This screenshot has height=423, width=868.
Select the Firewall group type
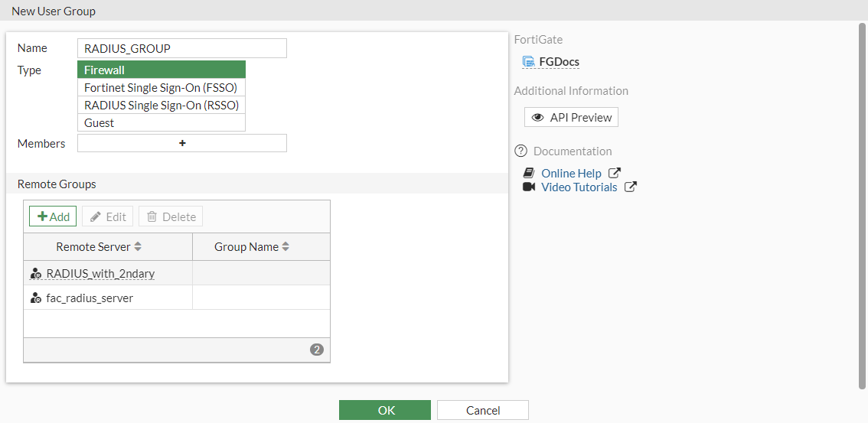(x=162, y=70)
